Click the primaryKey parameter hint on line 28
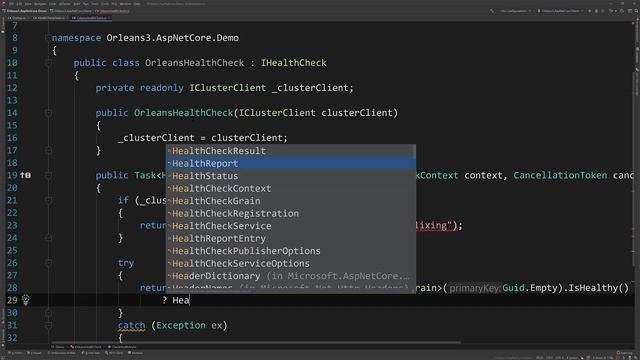640x360 pixels. pyautogui.click(x=474, y=288)
